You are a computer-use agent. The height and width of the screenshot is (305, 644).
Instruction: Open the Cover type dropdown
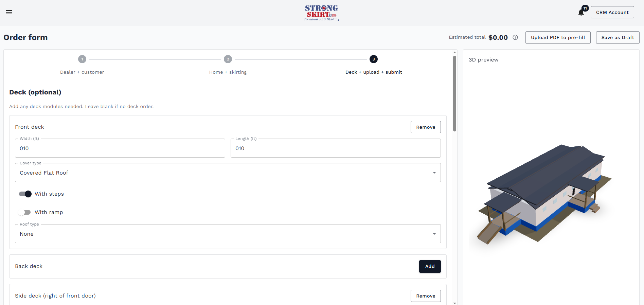(228, 173)
